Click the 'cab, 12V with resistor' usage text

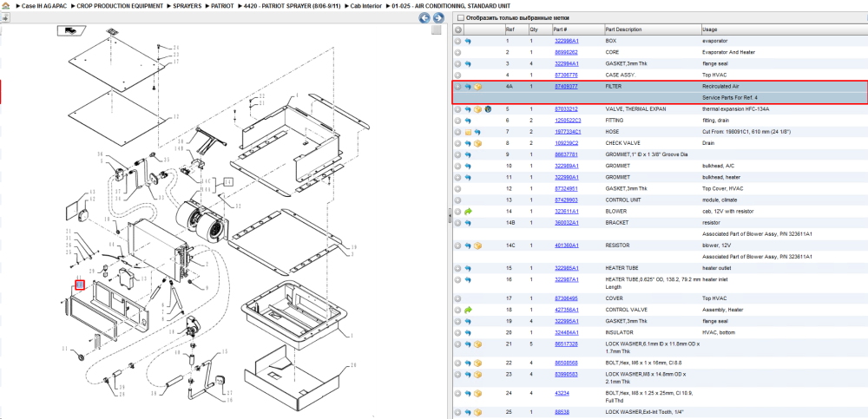point(728,212)
